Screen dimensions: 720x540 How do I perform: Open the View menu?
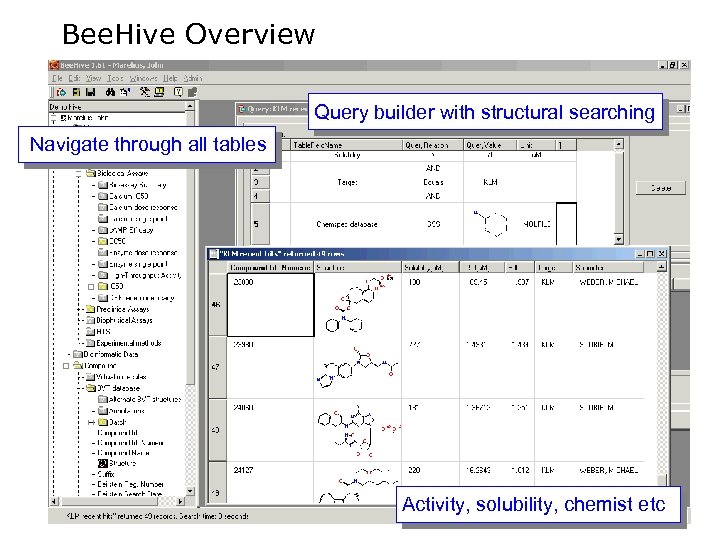click(x=93, y=79)
